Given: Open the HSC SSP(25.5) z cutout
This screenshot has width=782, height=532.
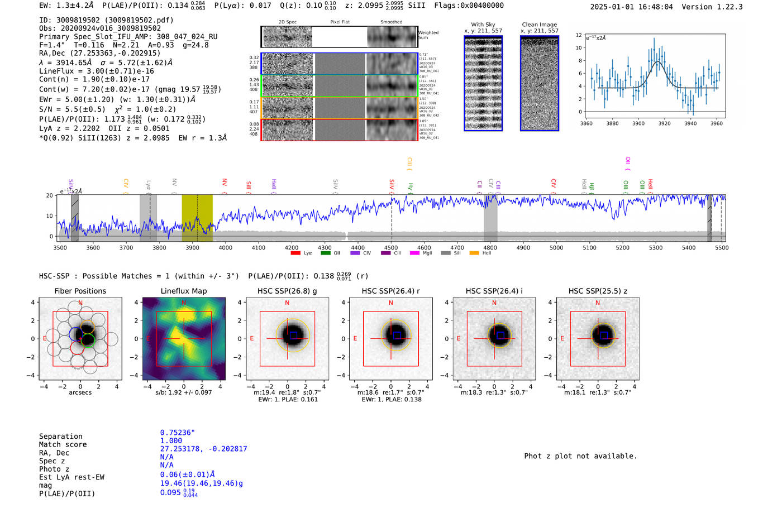Looking at the screenshot, I should click(598, 339).
